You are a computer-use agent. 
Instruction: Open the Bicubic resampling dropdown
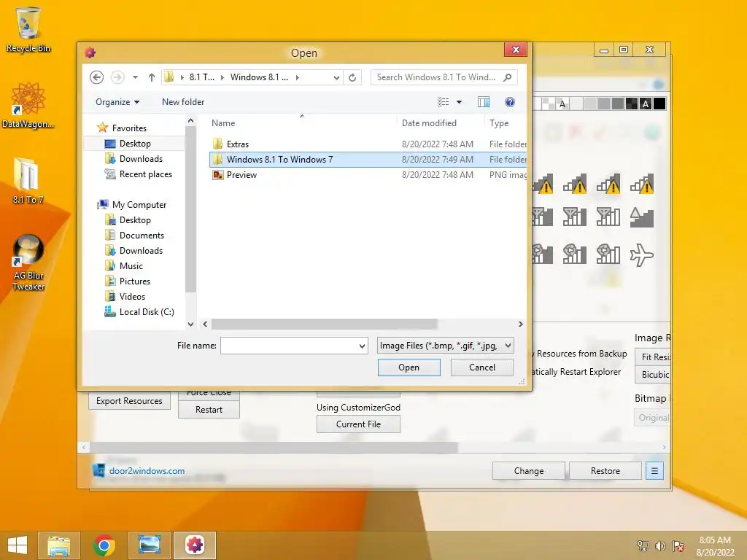[x=653, y=374]
